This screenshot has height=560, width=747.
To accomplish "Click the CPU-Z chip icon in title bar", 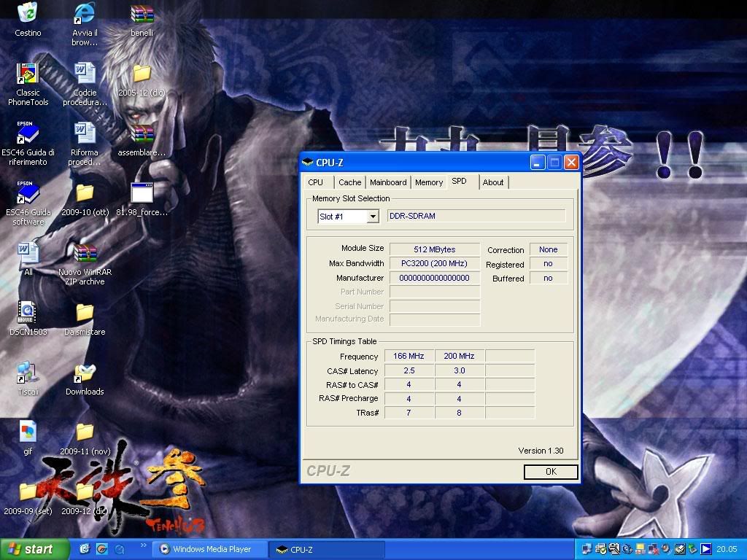I will pyautogui.click(x=308, y=163).
